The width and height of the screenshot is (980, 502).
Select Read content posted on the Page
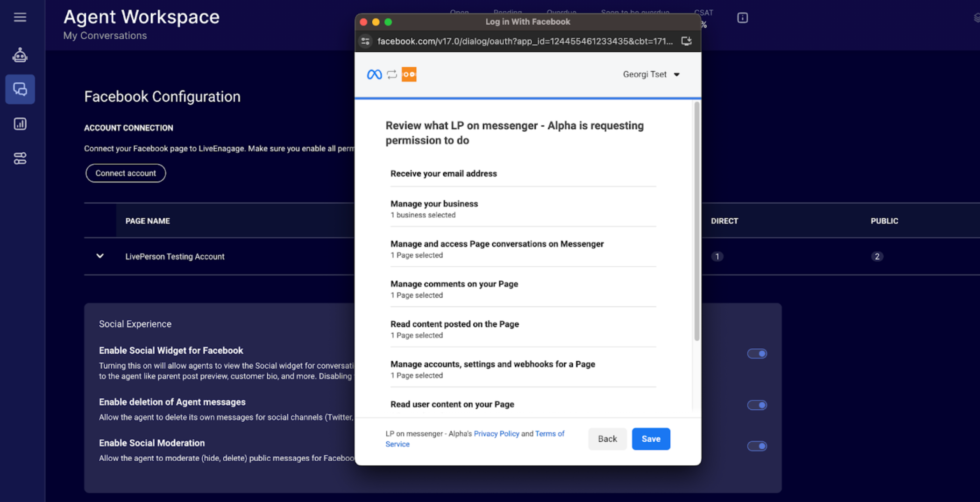[x=523, y=329]
